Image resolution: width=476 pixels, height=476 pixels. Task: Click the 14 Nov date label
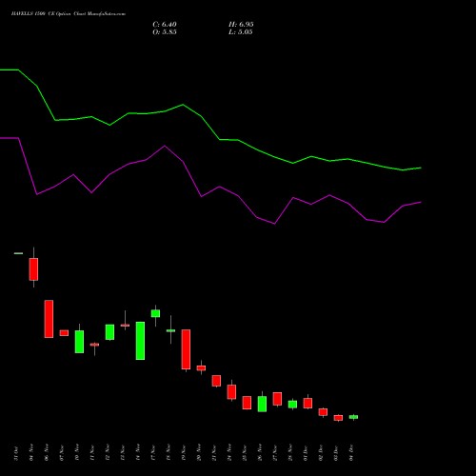coord(138,453)
